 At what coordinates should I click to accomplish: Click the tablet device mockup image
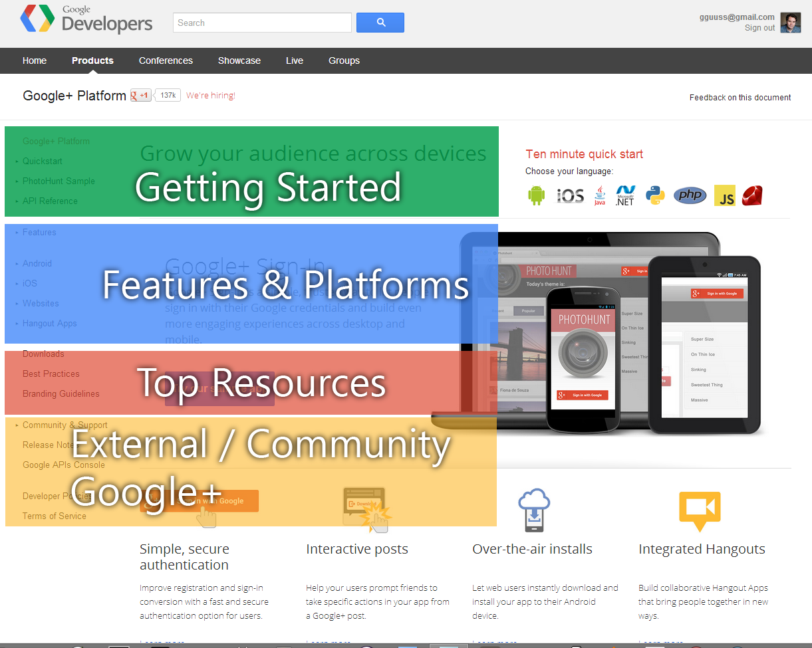[x=704, y=345]
